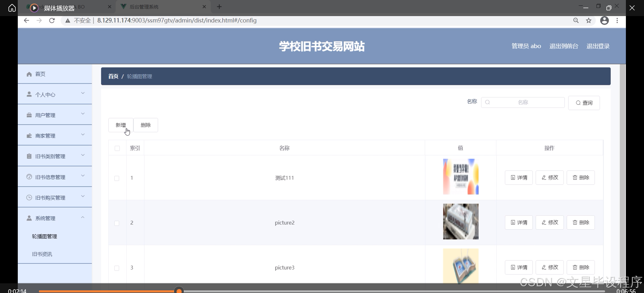Screen dimensions: 644x293
Task: Click the browser address bar URL
Action: [x=177, y=20]
